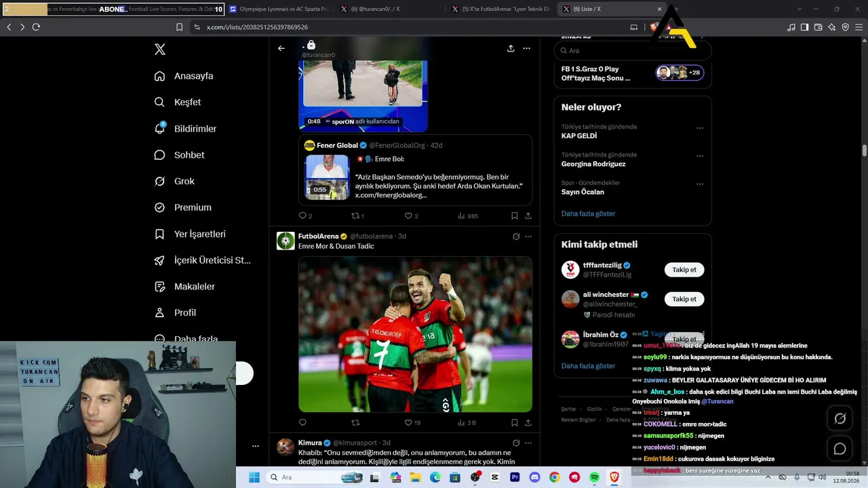
Task: Open Grok from the sidebar
Action: click(174, 181)
